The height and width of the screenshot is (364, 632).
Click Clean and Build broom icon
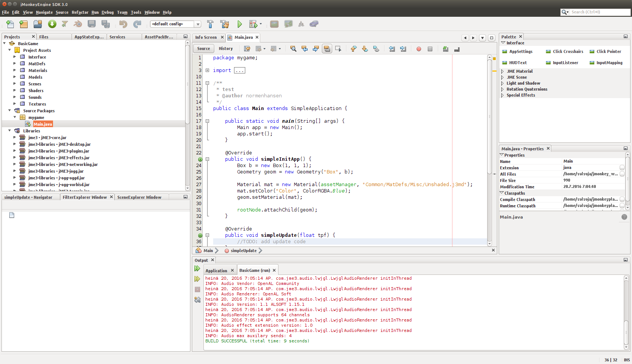pos(225,24)
